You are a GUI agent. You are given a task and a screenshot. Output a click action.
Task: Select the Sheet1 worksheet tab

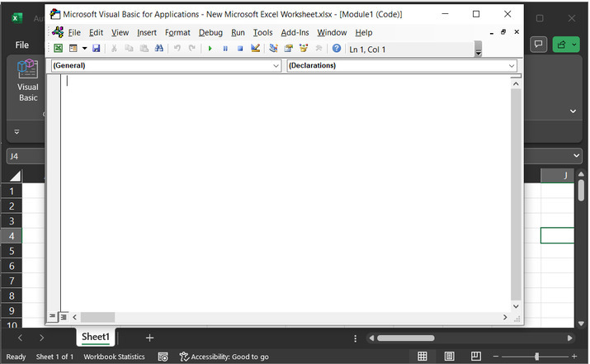coord(96,337)
